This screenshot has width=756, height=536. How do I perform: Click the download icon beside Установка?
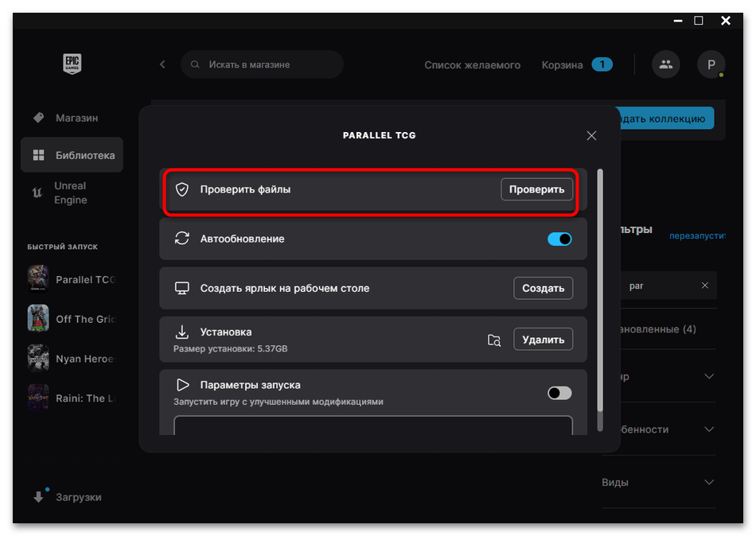pyautogui.click(x=181, y=332)
